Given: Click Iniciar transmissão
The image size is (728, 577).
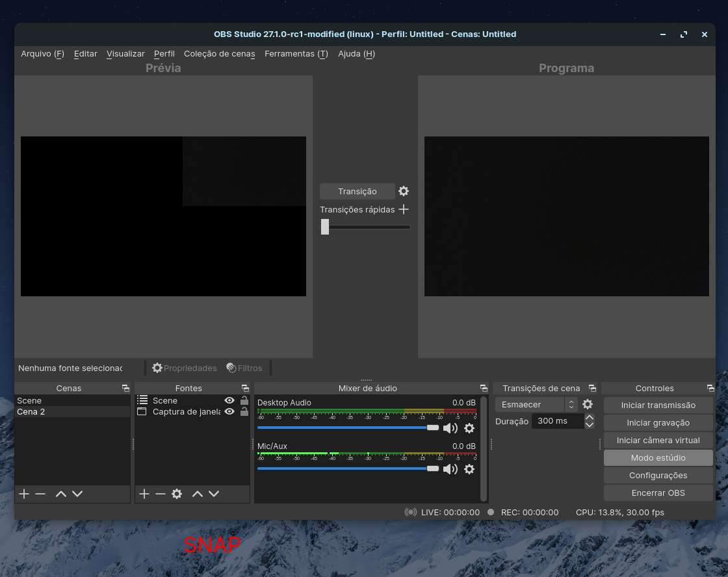Looking at the screenshot, I should click(658, 405).
